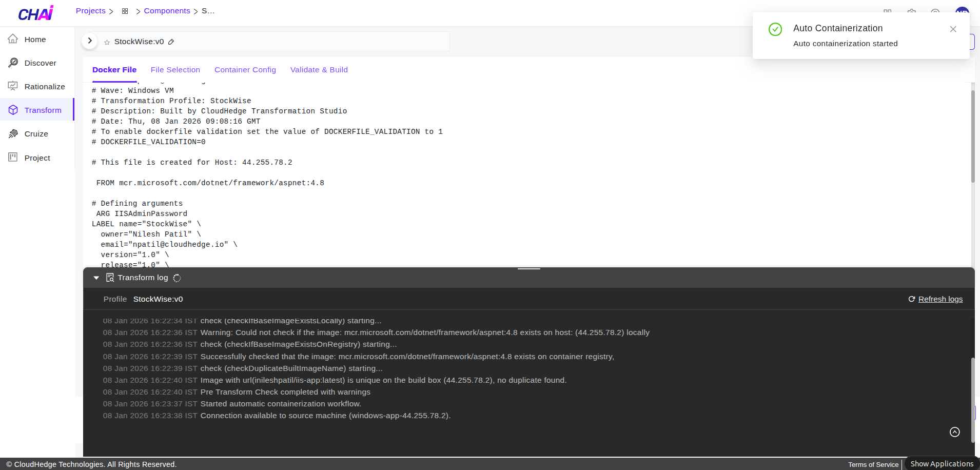Click the refresh arrow icon beside logs
Image resolution: width=980 pixels, height=470 pixels.
(912, 299)
